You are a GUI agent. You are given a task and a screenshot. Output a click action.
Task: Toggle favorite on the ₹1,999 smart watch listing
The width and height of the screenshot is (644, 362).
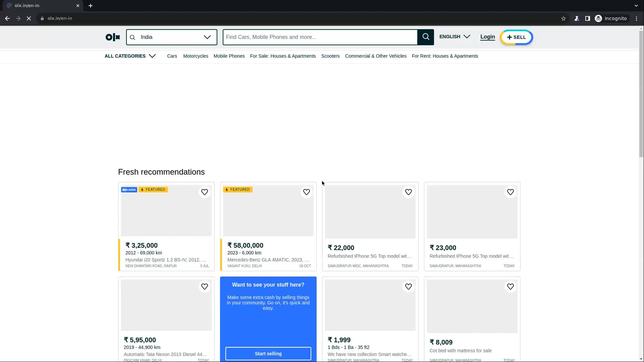pos(408,287)
